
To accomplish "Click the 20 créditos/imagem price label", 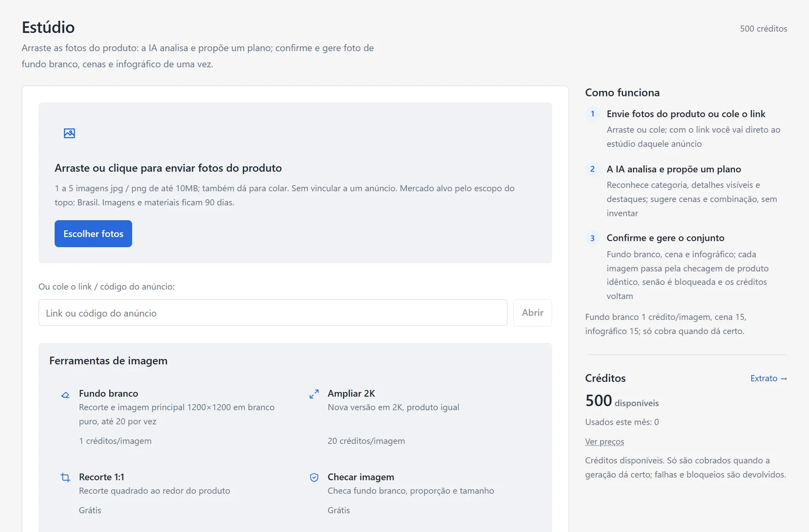I will tap(366, 441).
